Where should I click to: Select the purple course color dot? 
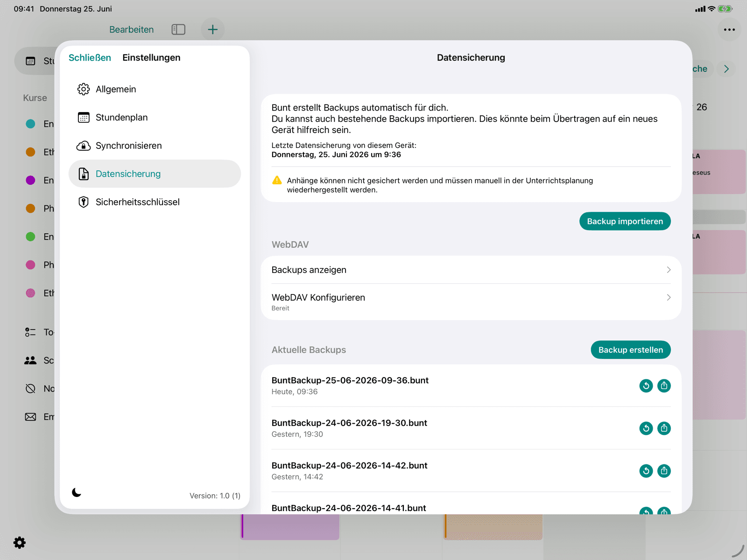pyautogui.click(x=30, y=180)
